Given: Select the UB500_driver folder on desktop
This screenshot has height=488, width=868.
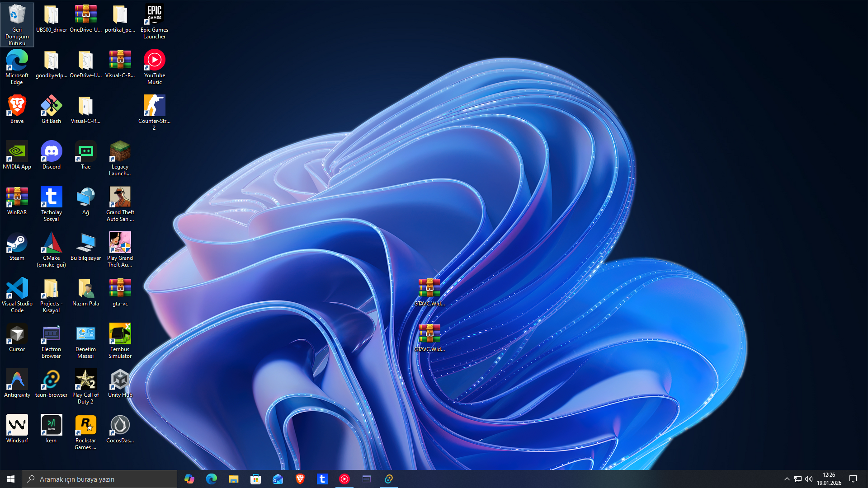Looking at the screenshot, I should coord(51,19).
